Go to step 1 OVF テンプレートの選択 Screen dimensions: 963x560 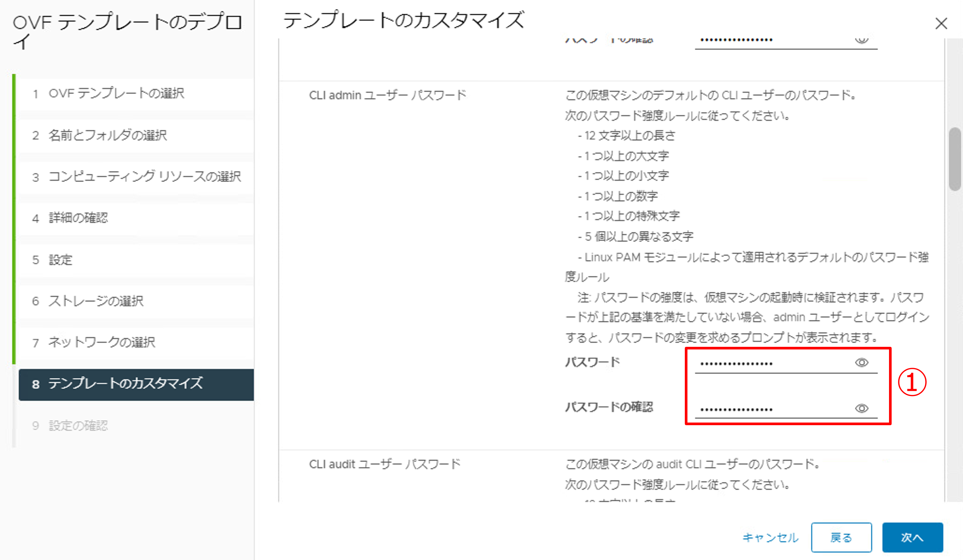pos(116,93)
